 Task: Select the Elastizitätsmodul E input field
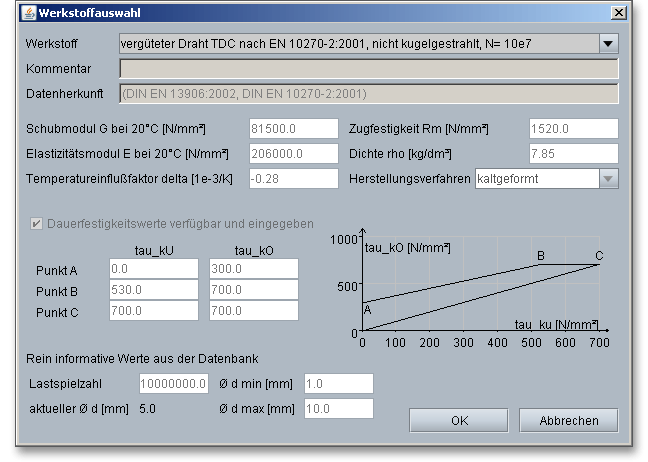pos(293,154)
